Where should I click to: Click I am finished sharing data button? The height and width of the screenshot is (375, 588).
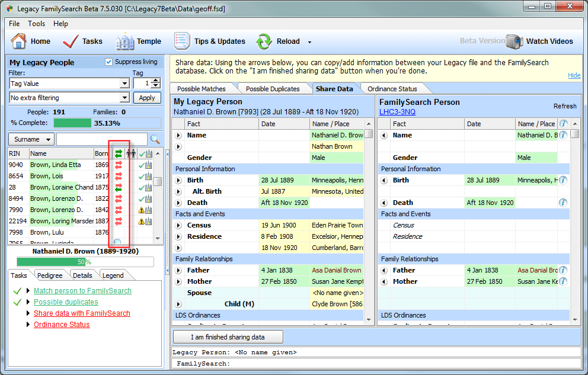(228, 336)
